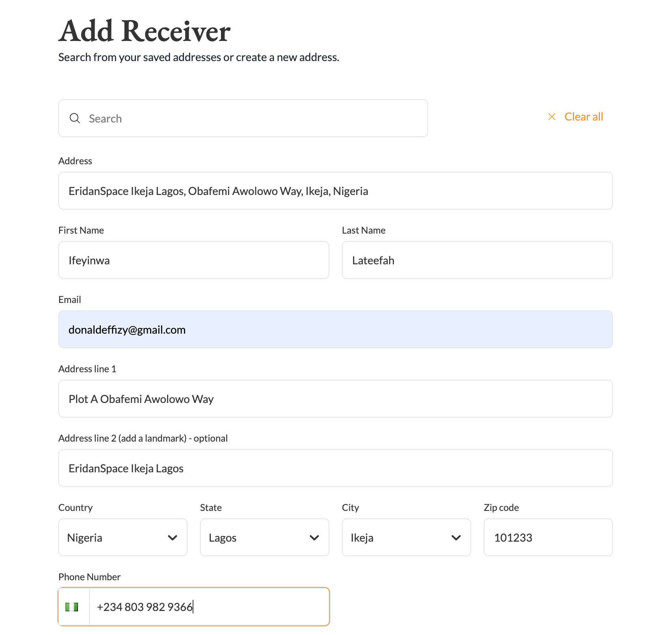The image size is (672, 635).
Task: Click the Email field with donaldeffizy@gmail.com
Action: 336,329
